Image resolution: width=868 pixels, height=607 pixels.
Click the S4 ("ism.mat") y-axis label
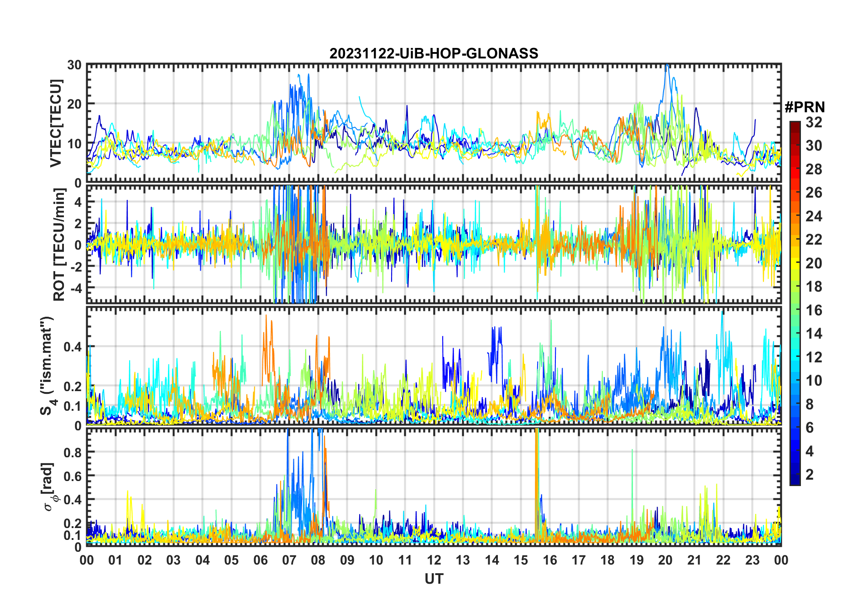(47, 366)
